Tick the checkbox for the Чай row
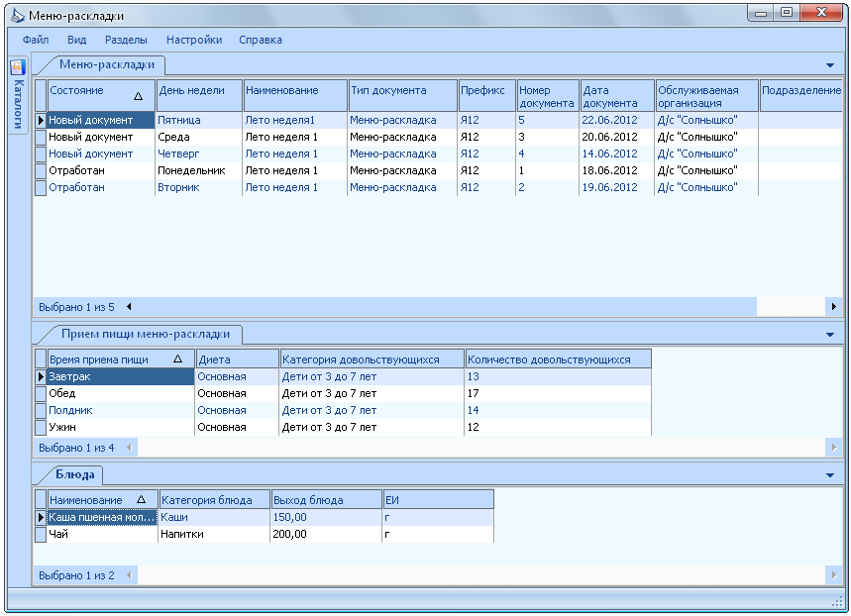The width and height of the screenshot is (851, 616). tap(41, 534)
